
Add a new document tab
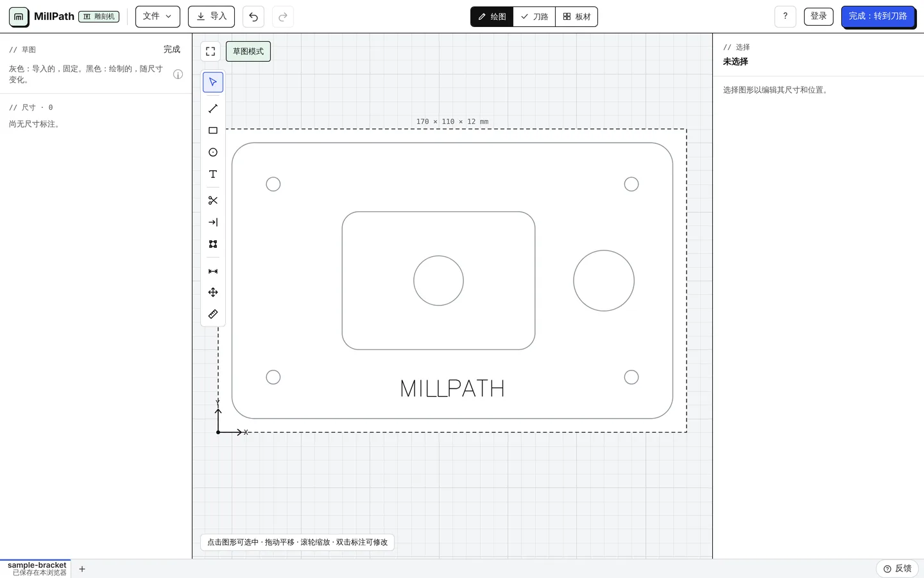pyautogui.click(x=82, y=569)
